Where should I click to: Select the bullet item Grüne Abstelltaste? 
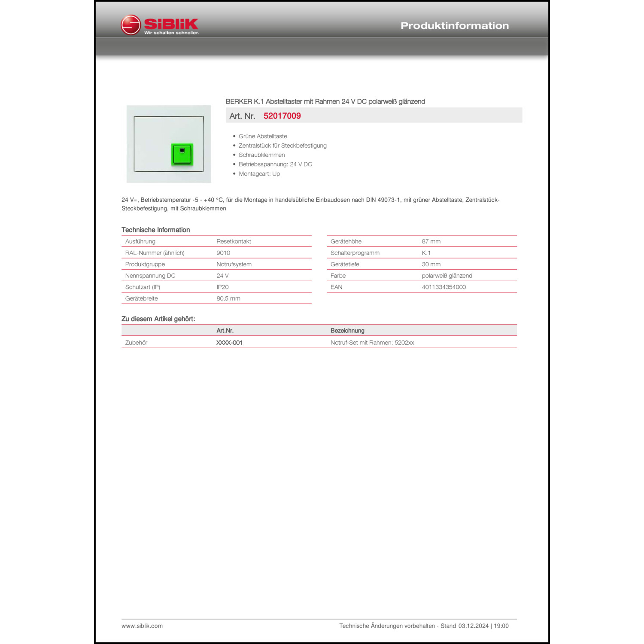(263, 136)
